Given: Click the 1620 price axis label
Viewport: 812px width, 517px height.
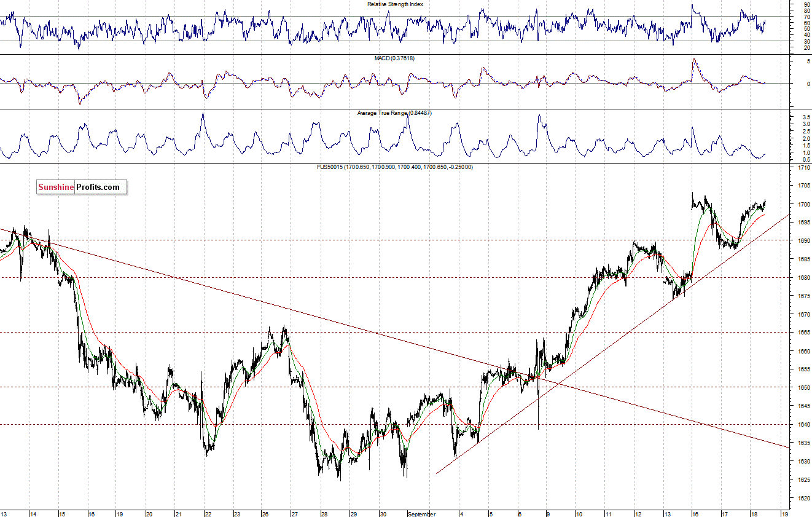Looking at the screenshot, I should pos(804,498).
